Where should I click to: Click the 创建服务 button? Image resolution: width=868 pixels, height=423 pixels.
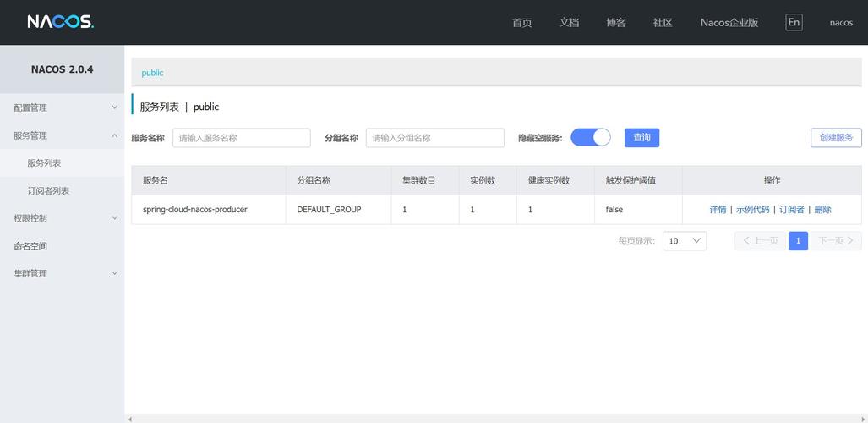(x=836, y=138)
